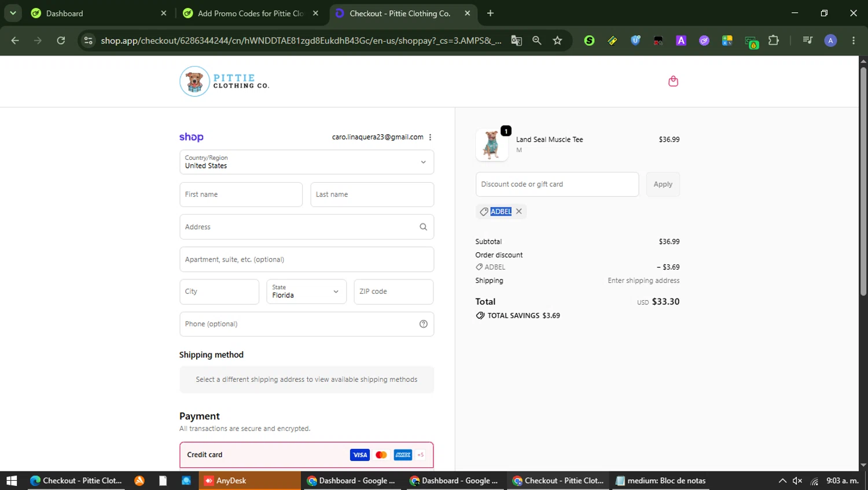868x490 pixels.
Task: Open Chrome three-dot menu
Action: tap(854, 40)
